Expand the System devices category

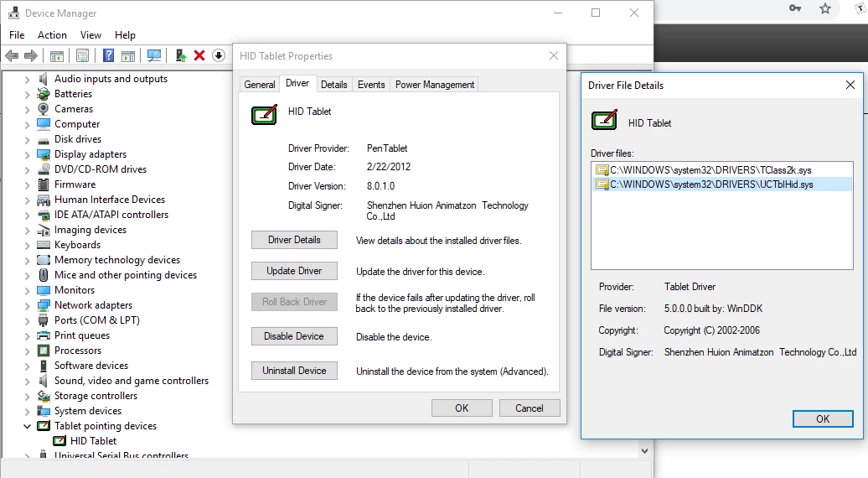point(27,412)
